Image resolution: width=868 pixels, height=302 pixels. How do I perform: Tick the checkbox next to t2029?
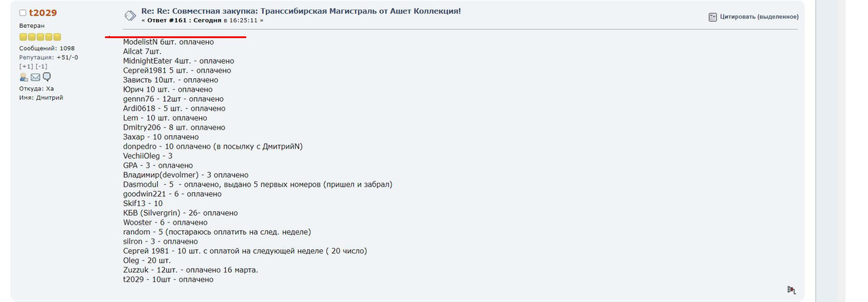[x=23, y=13]
